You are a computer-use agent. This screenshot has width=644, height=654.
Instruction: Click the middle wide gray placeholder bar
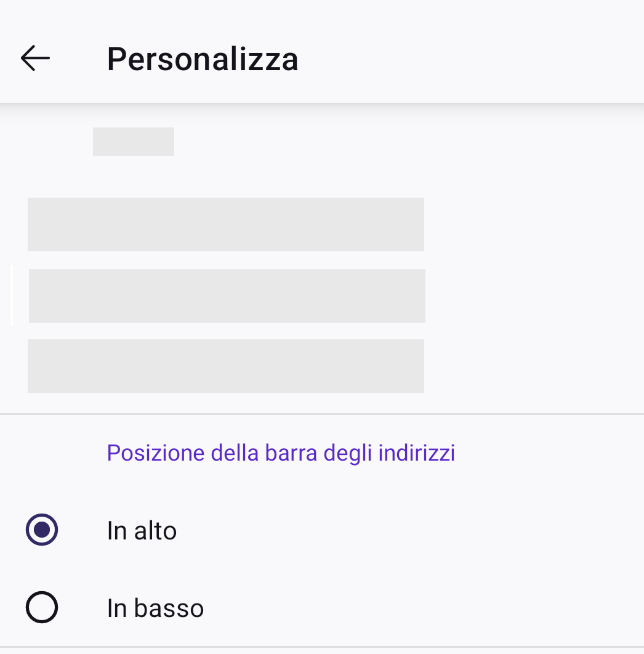coord(227,296)
